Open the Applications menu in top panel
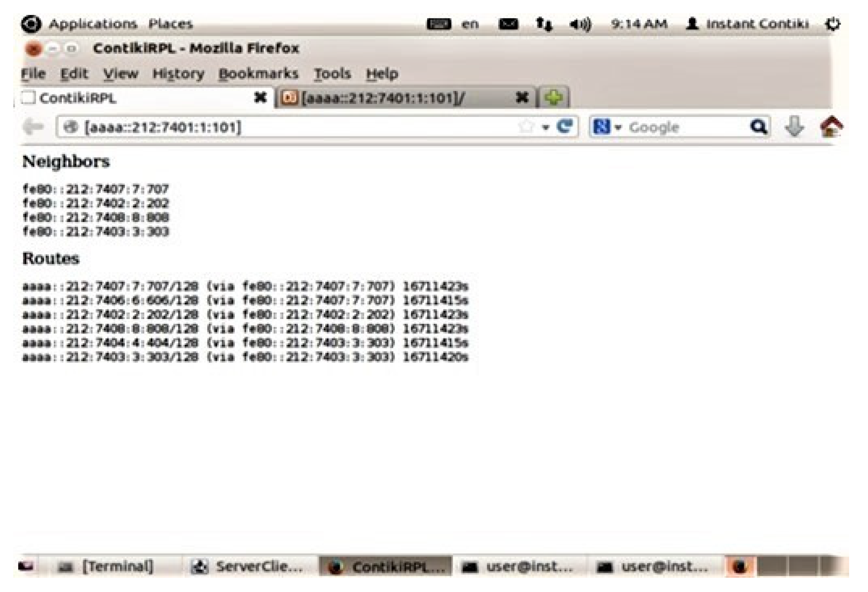The height and width of the screenshot is (592, 868). 93,24
